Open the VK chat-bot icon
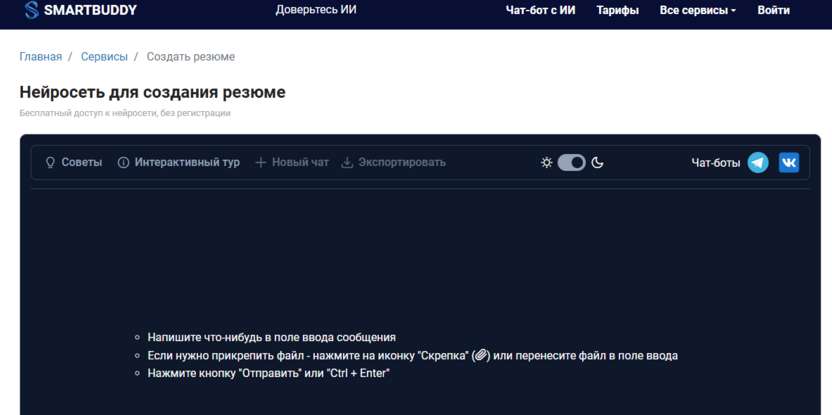Image resolution: width=832 pixels, height=415 pixels. coord(789,162)
